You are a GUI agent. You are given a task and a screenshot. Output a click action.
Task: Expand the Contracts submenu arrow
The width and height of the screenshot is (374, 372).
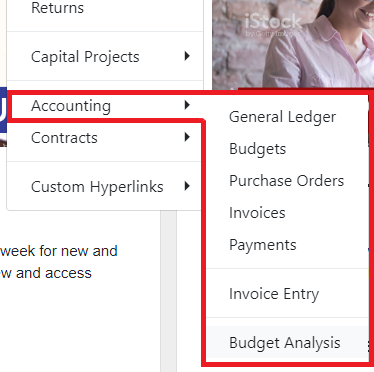pos(187,137)
